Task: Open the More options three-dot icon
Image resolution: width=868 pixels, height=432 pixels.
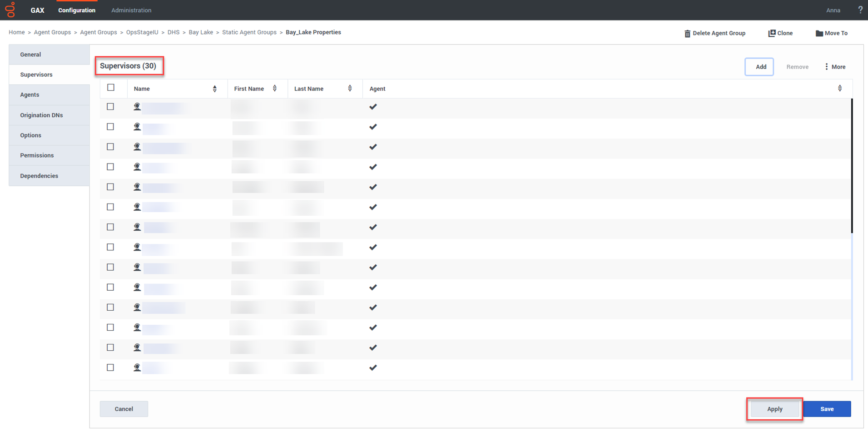Action: coord(826,67)
